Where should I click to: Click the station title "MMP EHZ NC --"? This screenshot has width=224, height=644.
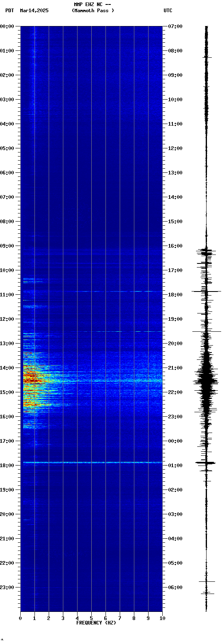tap(93, 4)
